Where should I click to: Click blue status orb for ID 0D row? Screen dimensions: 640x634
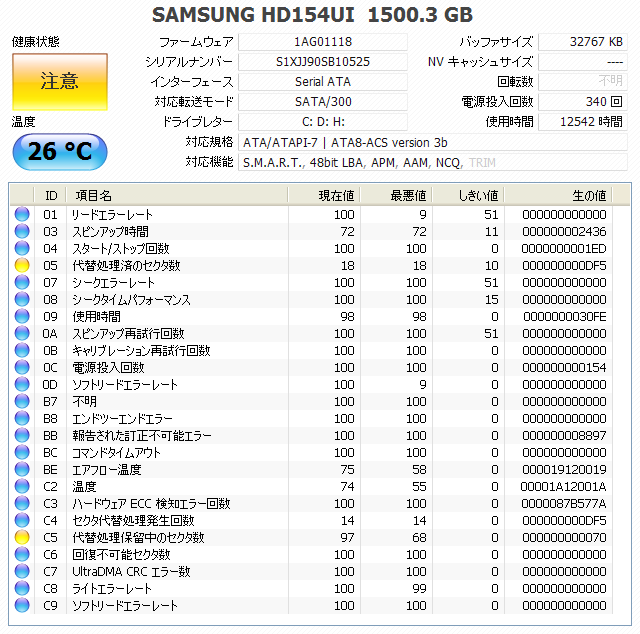(x=22, y=385)
